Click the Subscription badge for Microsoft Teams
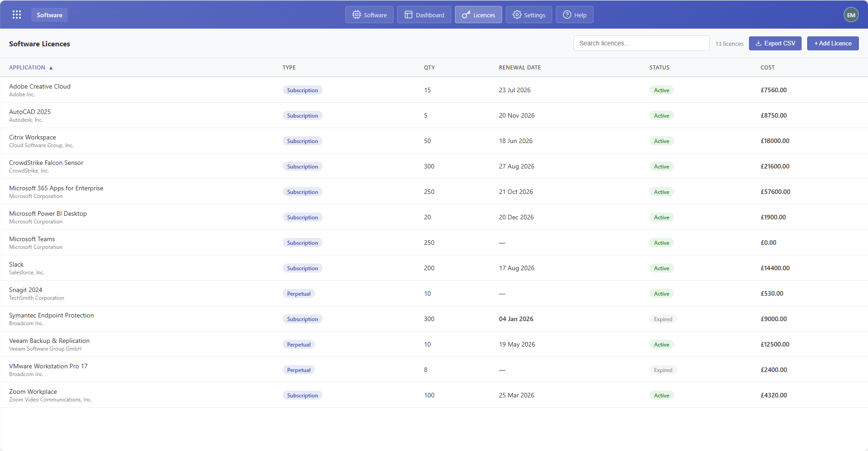Viewport: 868px width, 451px height. coord(303,243)
